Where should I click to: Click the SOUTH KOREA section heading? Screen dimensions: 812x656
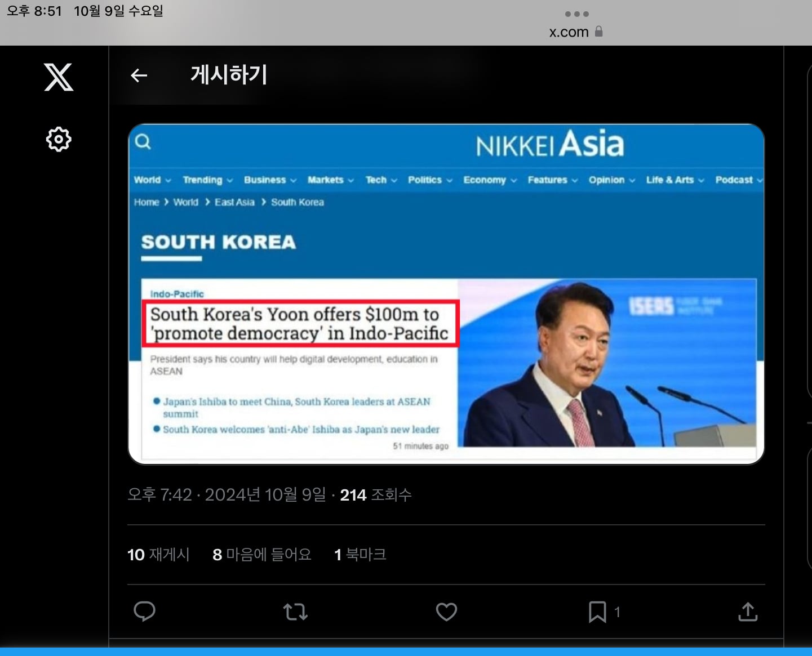pyautogui.click(x=219, y=242)
